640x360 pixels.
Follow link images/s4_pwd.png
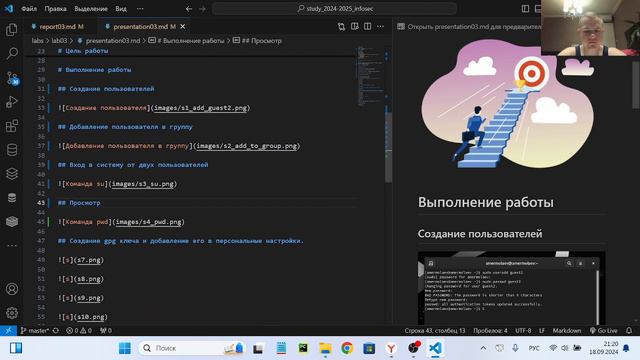pos(149,222)
